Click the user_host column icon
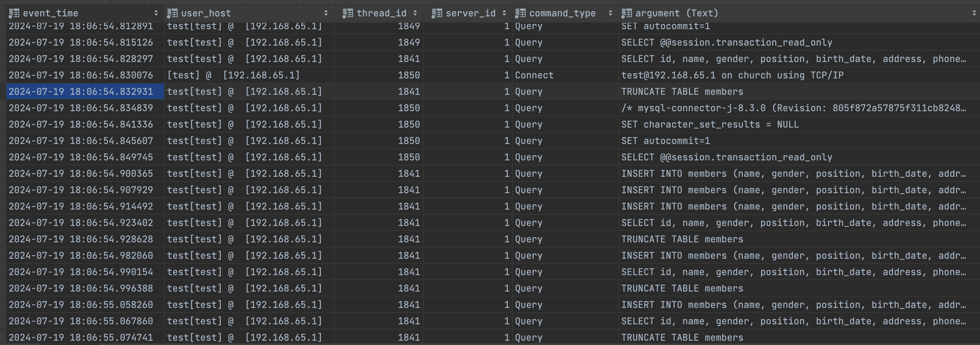This screenshot has height=345, width=980. (x=172, y=13)
